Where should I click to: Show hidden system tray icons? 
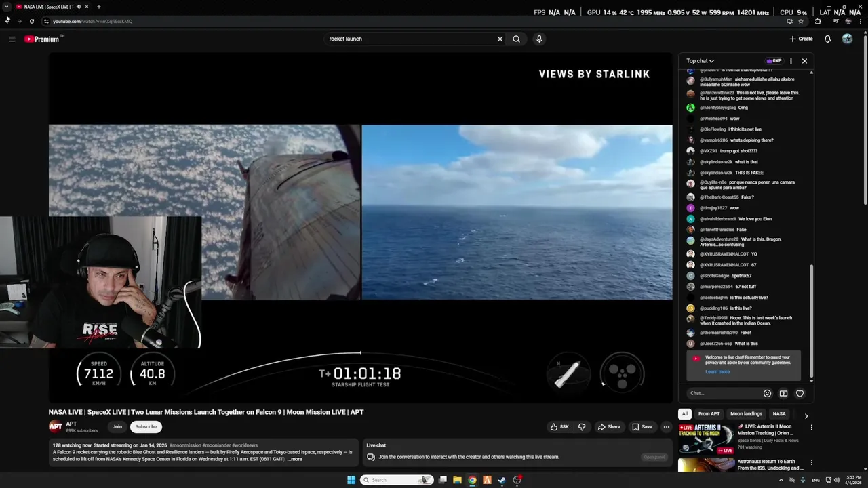point(781,480)
